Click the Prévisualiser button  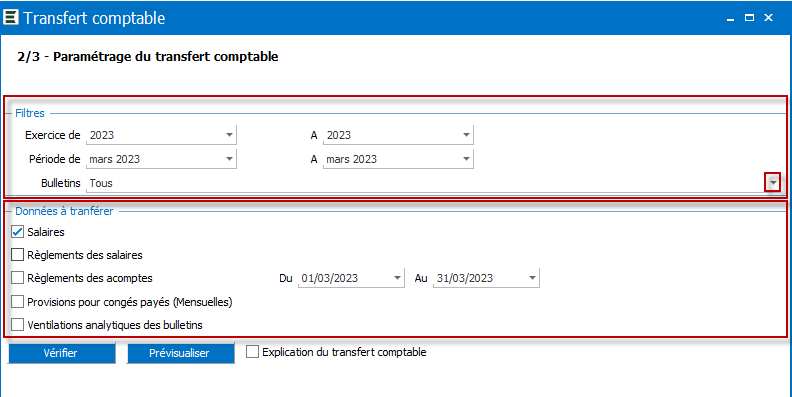[180, 353]
